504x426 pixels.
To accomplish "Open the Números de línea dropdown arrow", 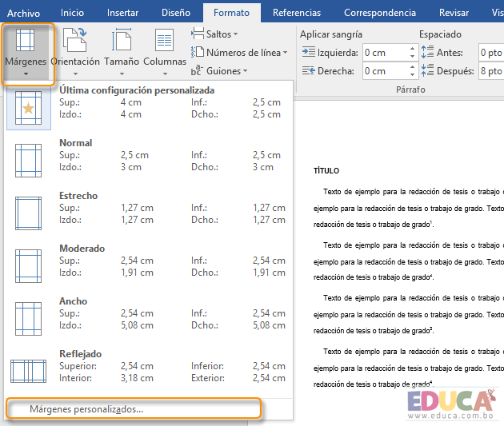I will point(285,52).
